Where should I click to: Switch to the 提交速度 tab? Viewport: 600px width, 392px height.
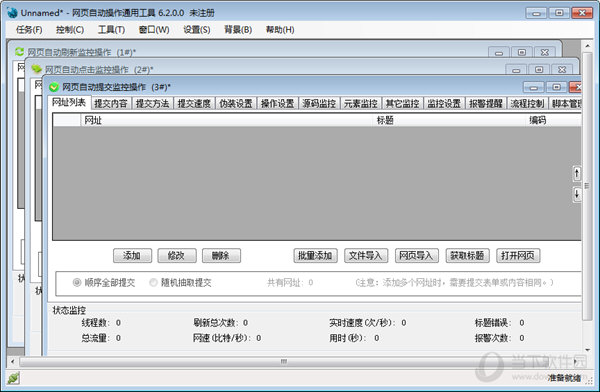pyautogui.click(x=194, y=103)
